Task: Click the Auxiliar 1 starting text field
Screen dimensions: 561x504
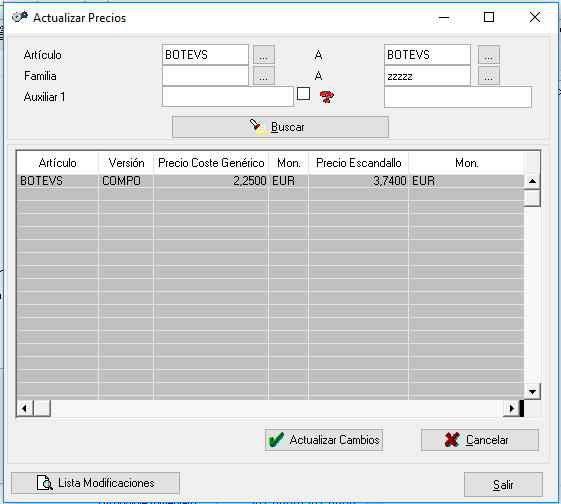Action: 228,97
